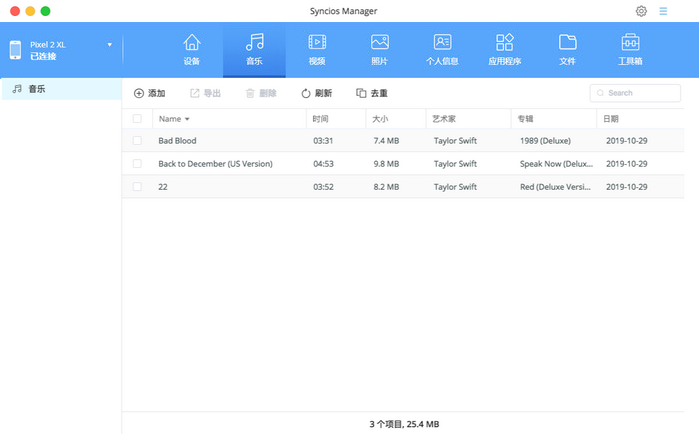Screen dimensions: 699x439
Task: Expand the Pixel 2 XL device dropdown
Action: click(110, 45)
